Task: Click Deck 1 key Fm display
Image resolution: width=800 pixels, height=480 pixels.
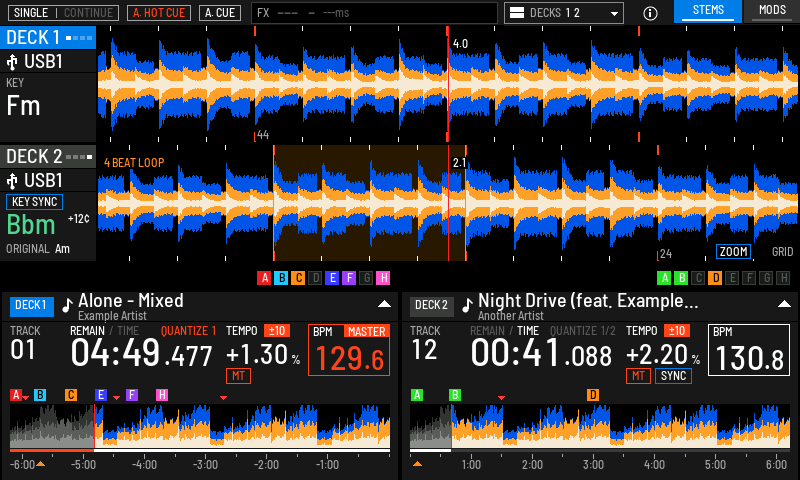Action: click(23, 106)
